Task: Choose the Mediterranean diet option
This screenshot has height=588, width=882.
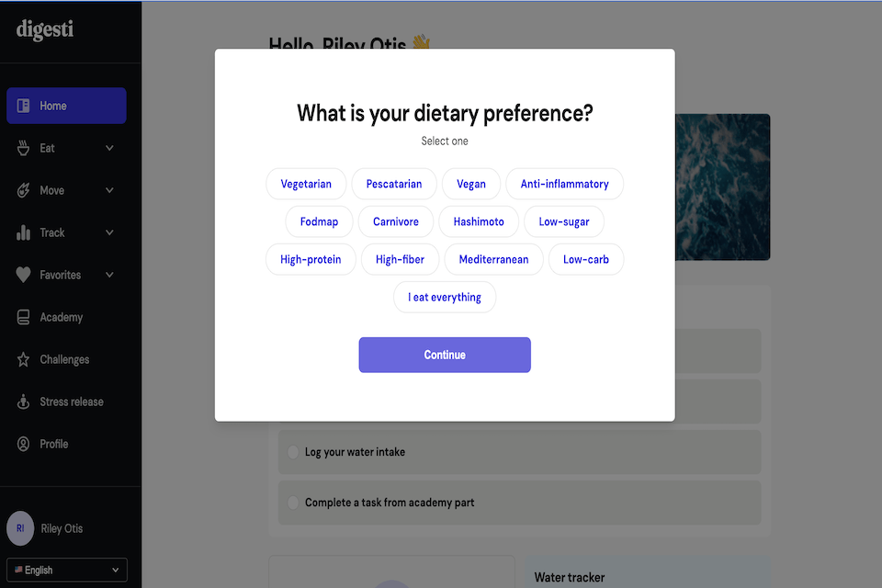Action: point(493,259)
